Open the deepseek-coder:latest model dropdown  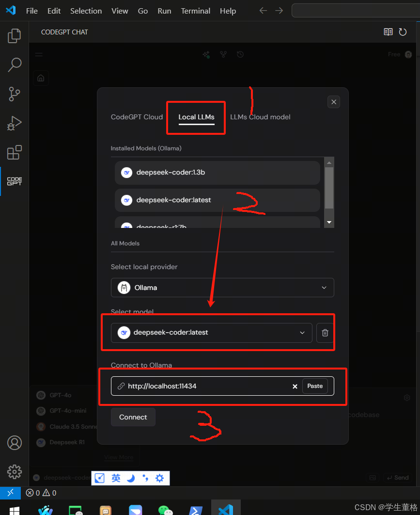(212, 333)
